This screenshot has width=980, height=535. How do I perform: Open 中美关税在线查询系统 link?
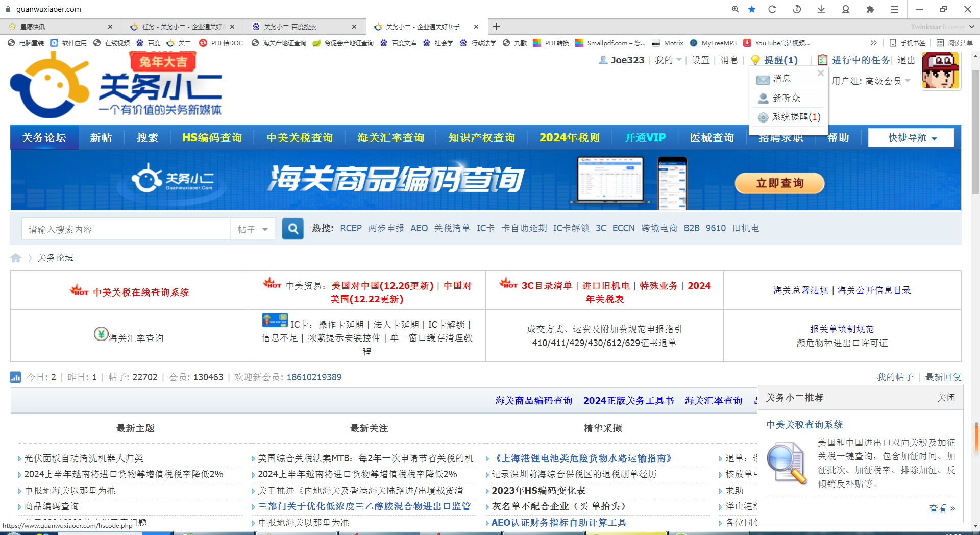[141, 293]
